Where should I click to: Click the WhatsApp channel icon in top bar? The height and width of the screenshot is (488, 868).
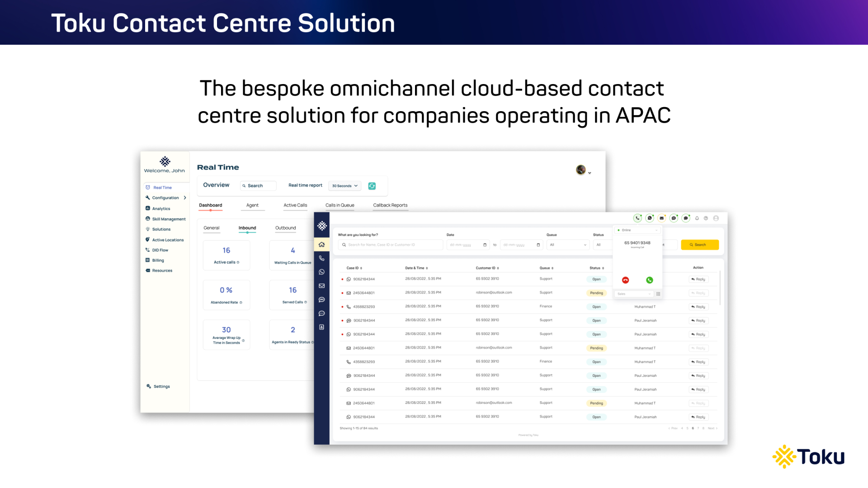click(x=650, y=218)
